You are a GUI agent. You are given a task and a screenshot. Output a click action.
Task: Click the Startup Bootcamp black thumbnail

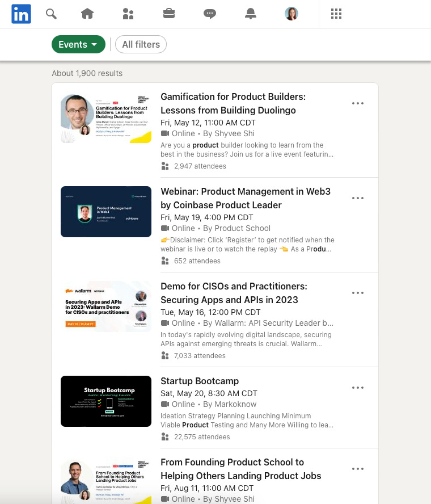pyautogui.click(x=106, y=401)
